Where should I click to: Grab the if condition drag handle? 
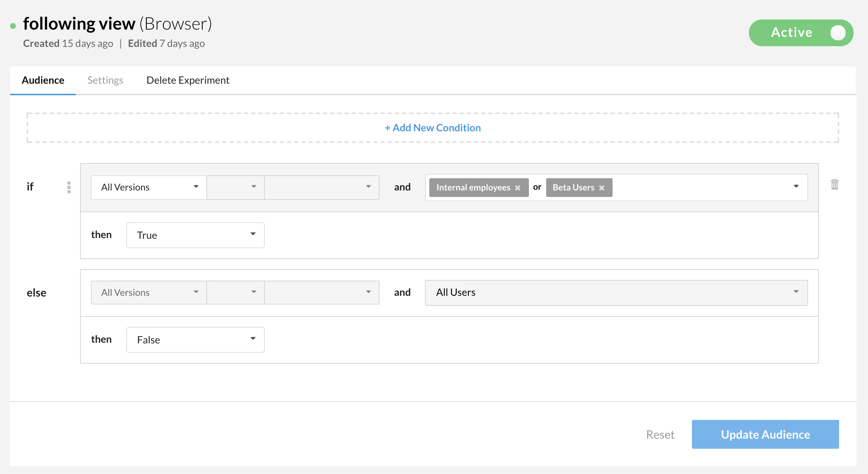[69, 187]
